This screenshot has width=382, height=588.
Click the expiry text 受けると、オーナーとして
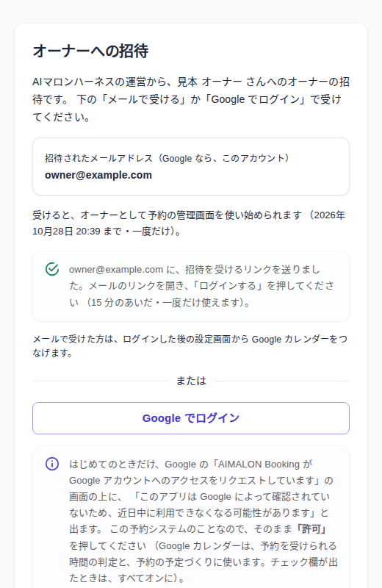tap(189, 223)
